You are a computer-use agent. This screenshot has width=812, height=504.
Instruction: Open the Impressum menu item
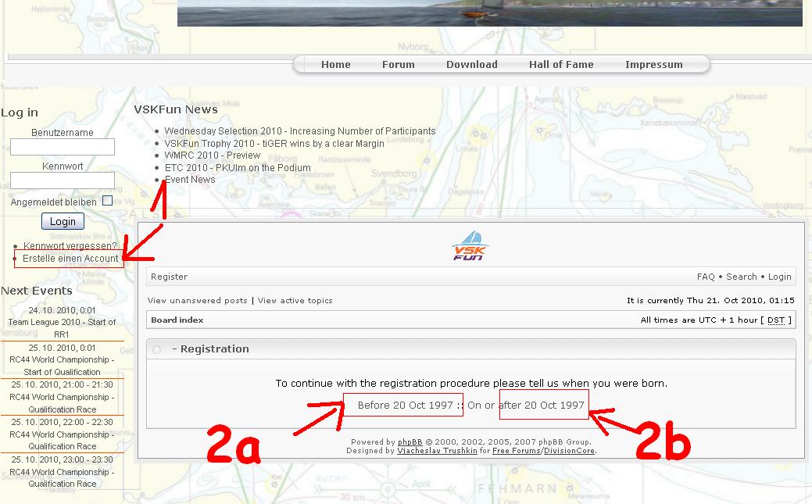[x=653, y=65]
